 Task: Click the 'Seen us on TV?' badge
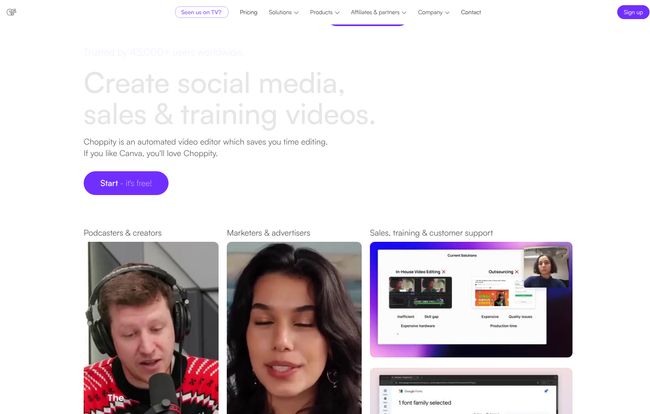click(x=202, y=12)
